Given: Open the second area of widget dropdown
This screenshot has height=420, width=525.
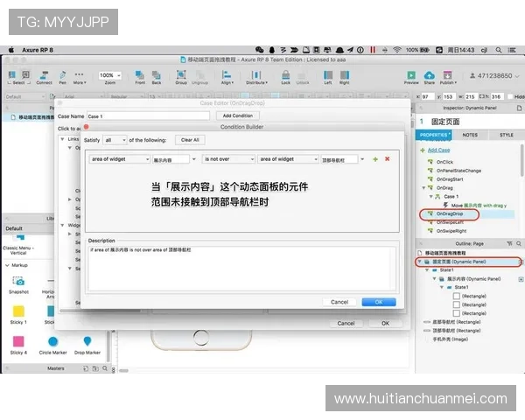Looking at the screenshot, I should click(288, 159).
